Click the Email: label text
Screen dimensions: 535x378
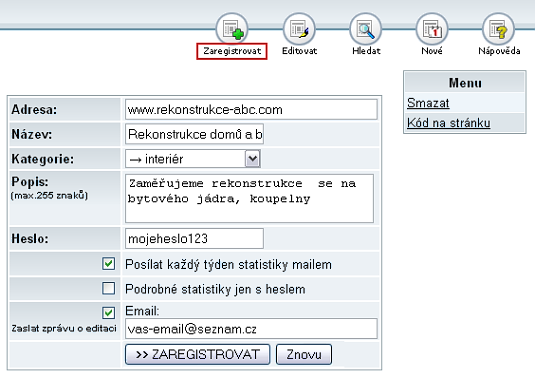coord(142,311)
